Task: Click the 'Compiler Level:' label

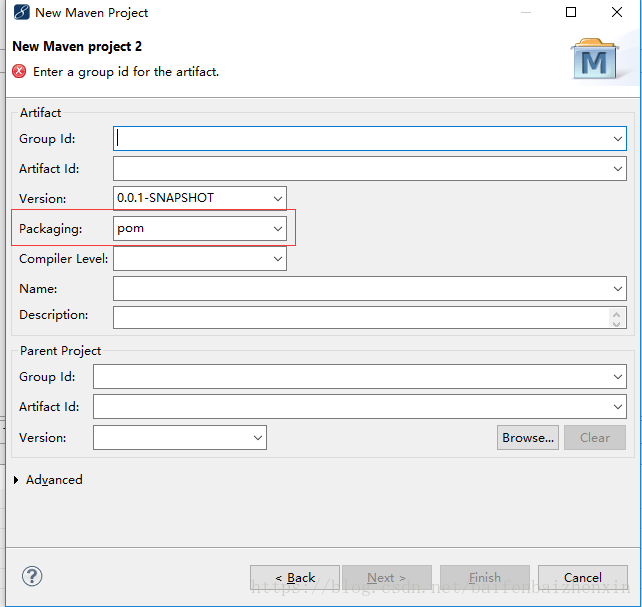Action: 63,259
